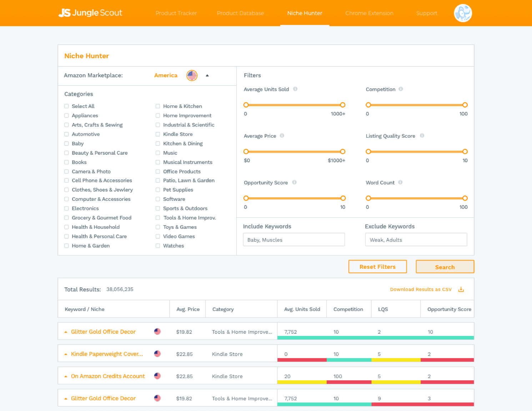This screenshot has width=532, height=411.
Task: Click Download Results as CSV link
Action: pos(421,289)
